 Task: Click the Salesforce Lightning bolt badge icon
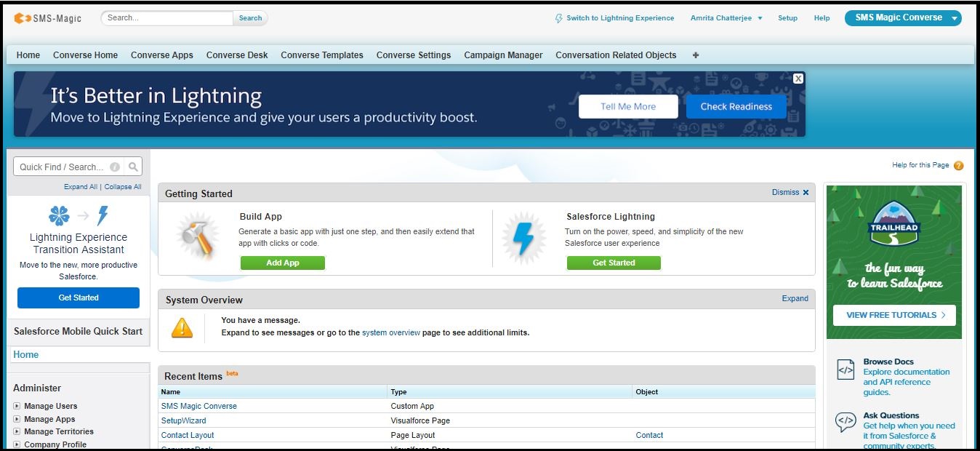pyautogui.click(x=523, y=239)
